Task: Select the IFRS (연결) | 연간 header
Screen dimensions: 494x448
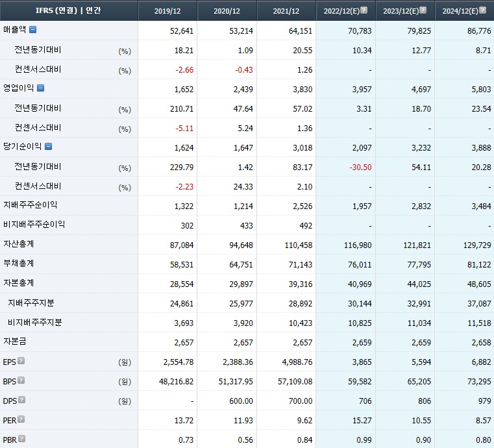Action: [68, 10]
